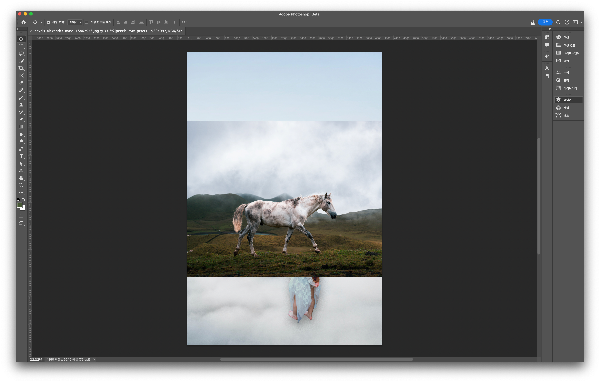Viewport: 600px width, 382px height.
Task: Select the Move tool in the toolbar
Action: (21, 39)
